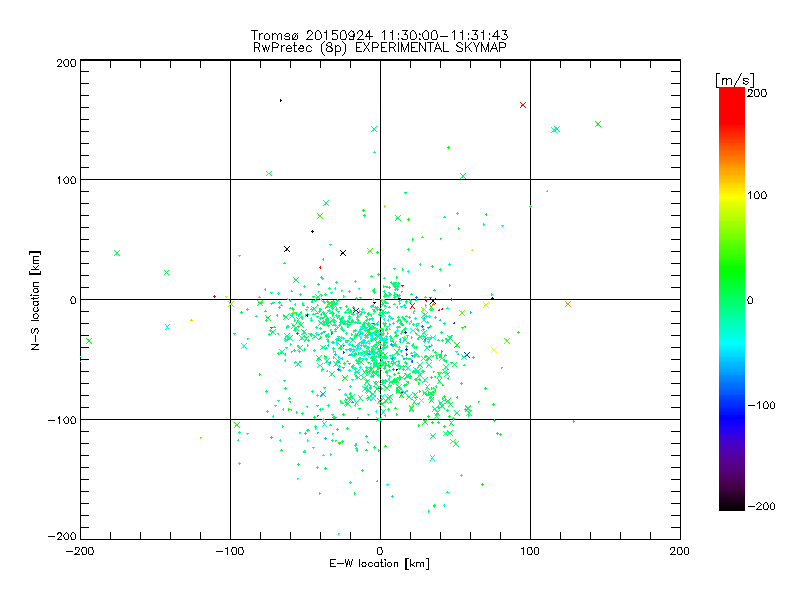This screenshot has height=600, width=800.
Task: Click the x-axis tick label '200'
Action: [679, 551]
